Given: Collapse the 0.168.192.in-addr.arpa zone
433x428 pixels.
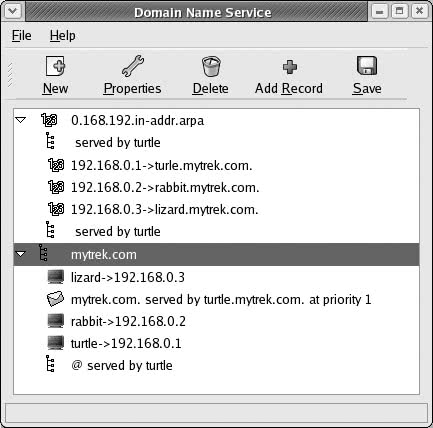Looking at the screenshot, I should point(21,120).
